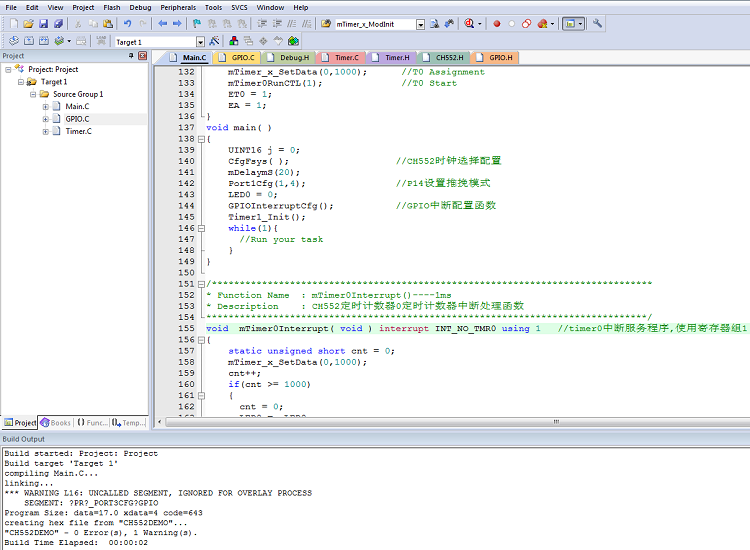Switch to the Timer.C editor tab
Viewport: 750px width, 550px height.
coord(341,57)
